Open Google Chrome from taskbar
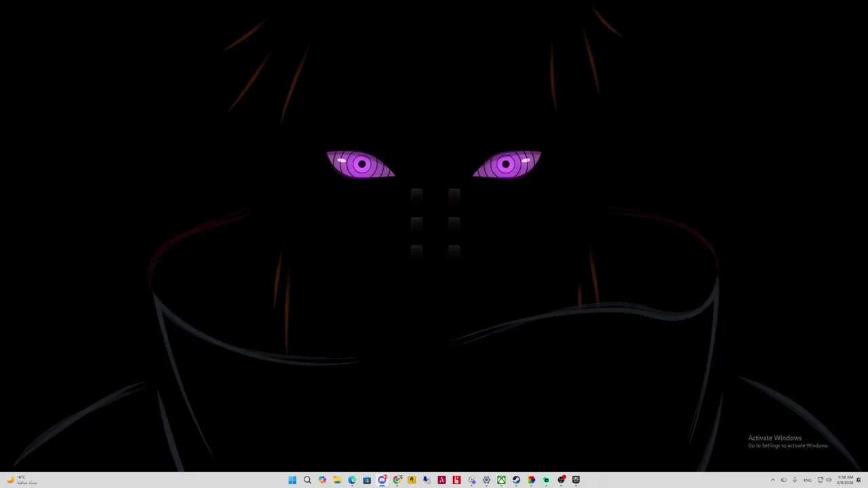This screenshot has width=868, height=488. click(x=397, y=480)
